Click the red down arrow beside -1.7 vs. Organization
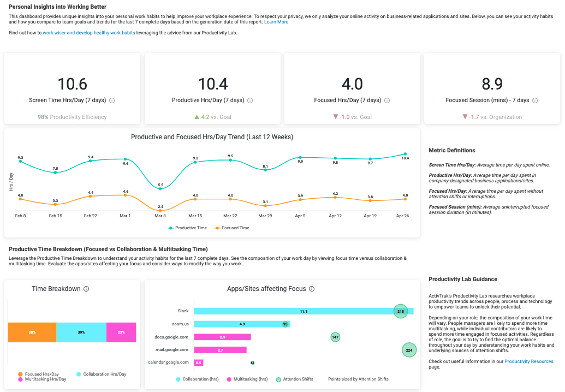This screenshot has width=565, height=392. click(465, 117)
